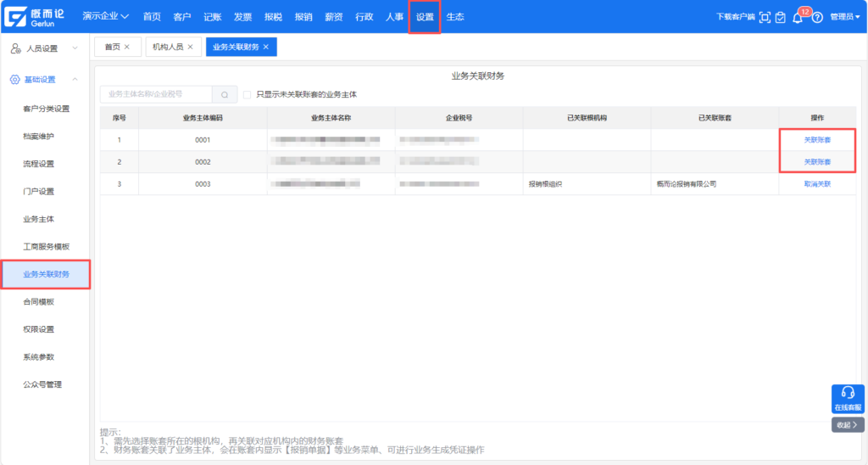Click the search magnifier button

click(x=224, y=95)
